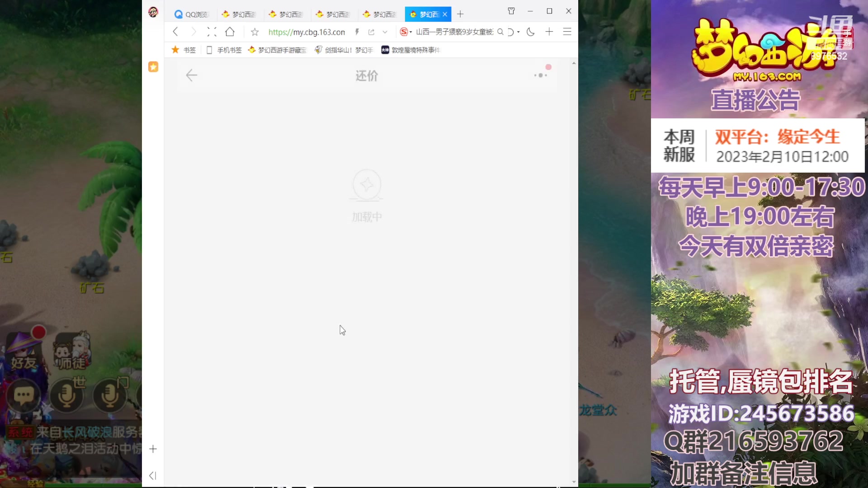The image size is (868, 488).
Task: Switch to the 梦幻西游 tab beside QQ浏览 tab
Action: [x=240, y=14]
